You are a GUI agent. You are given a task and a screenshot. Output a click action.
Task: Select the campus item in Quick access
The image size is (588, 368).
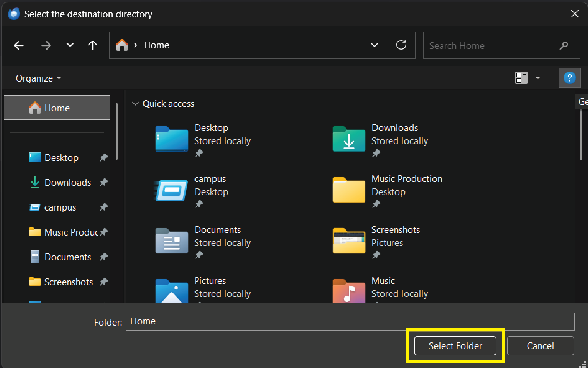[x=172, y=191]
